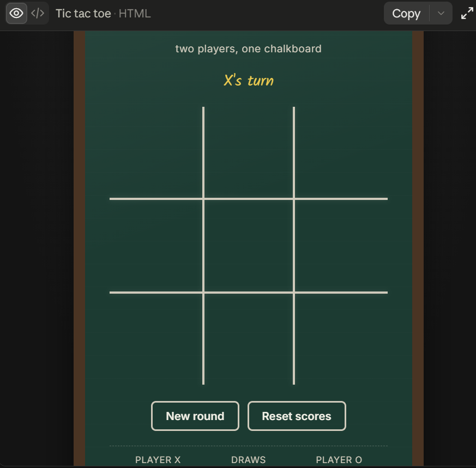Screen dimensions: 476x468
Task: Select the PLAYER O score label
Action: [339, 460]
